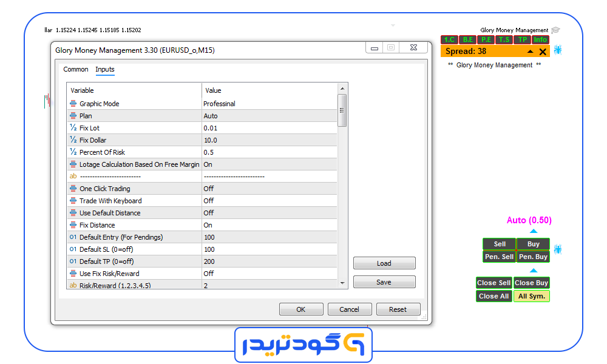This screenshot has width=607, height=364.
Task: Click the Fix Lot fraction icon
Action: [x=73, y=127]
